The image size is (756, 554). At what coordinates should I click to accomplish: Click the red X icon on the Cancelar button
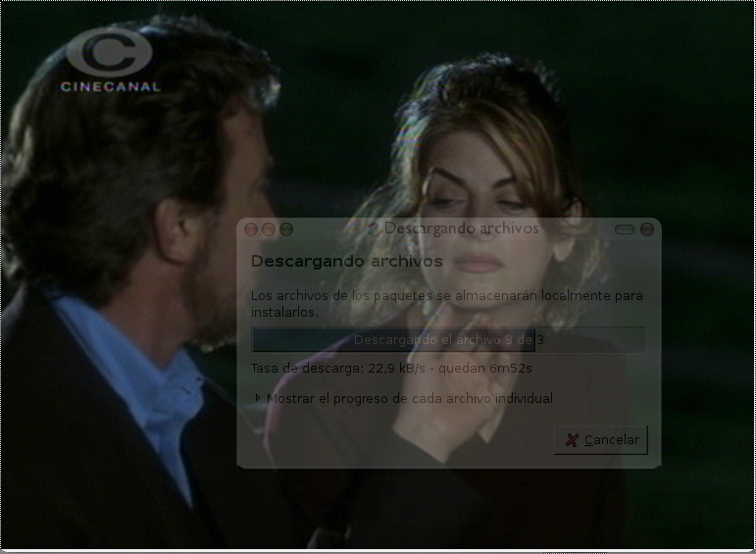(x=572, y=440)
